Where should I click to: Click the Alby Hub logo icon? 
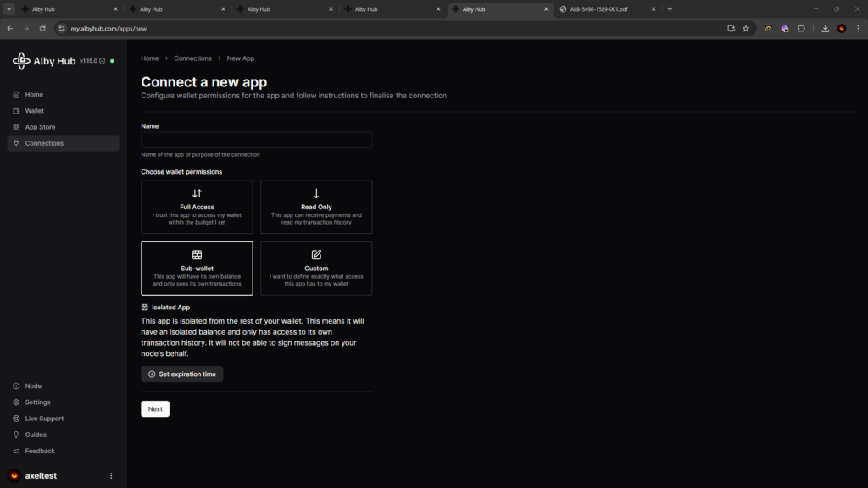21,61
